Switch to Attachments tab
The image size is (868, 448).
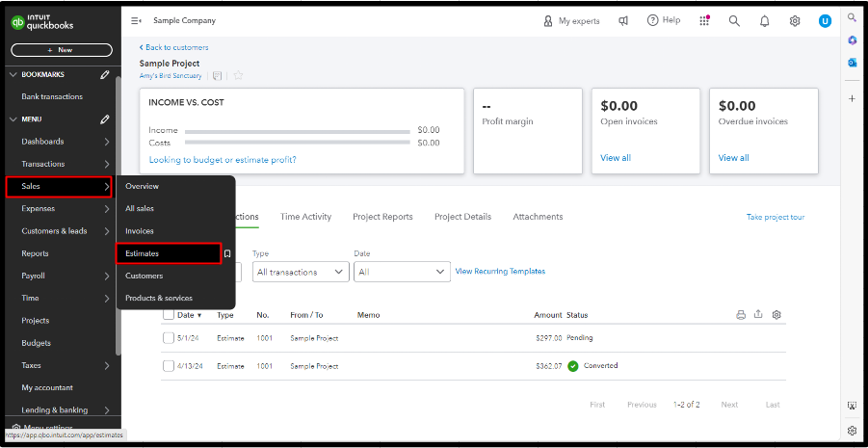538,217
